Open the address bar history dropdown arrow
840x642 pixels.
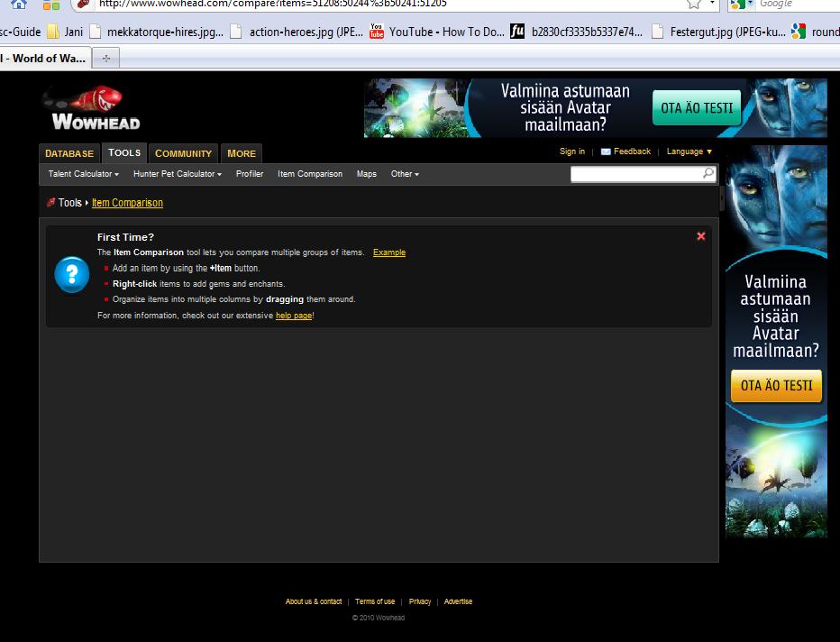[x=713, y=4]
